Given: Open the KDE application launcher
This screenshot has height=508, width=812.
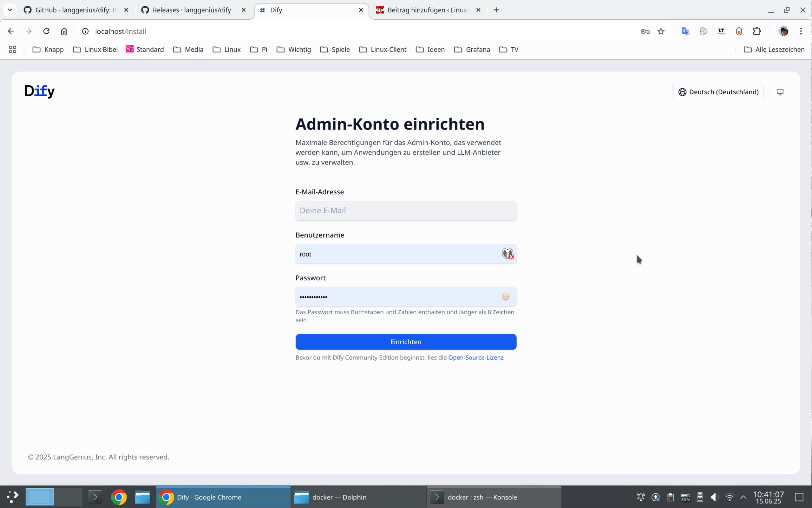Looking at the screenshot, I should coord(12,497).
